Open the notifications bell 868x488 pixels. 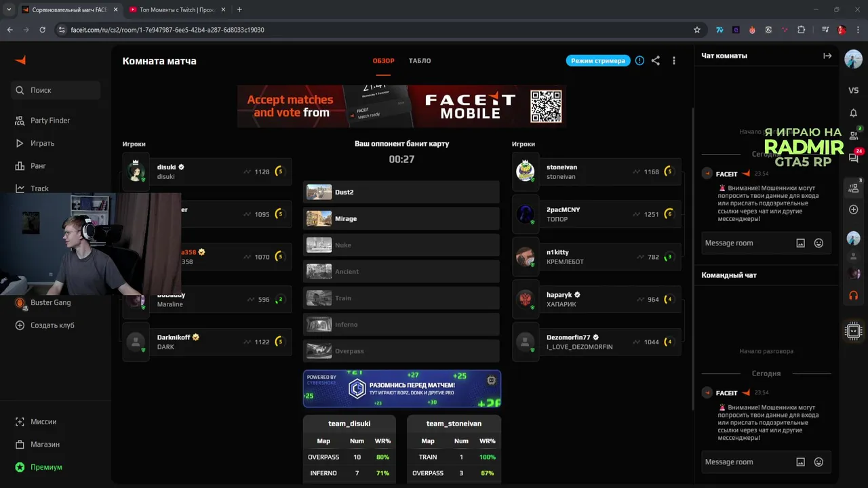853,113
